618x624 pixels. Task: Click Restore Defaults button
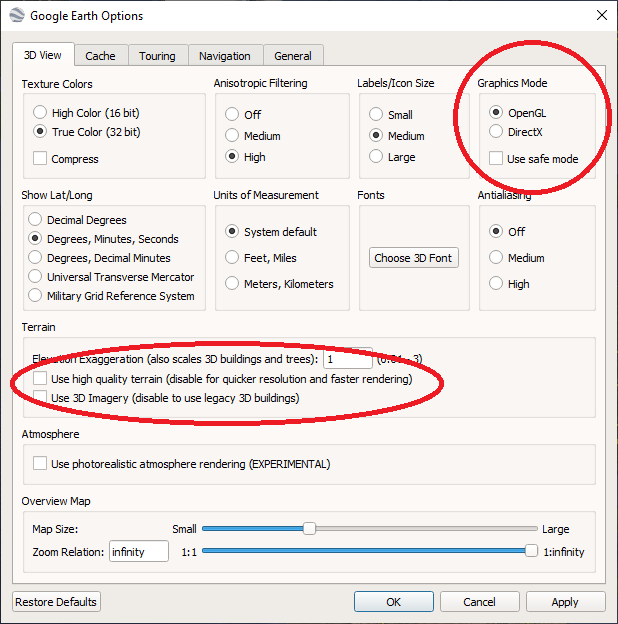[56, 602]
